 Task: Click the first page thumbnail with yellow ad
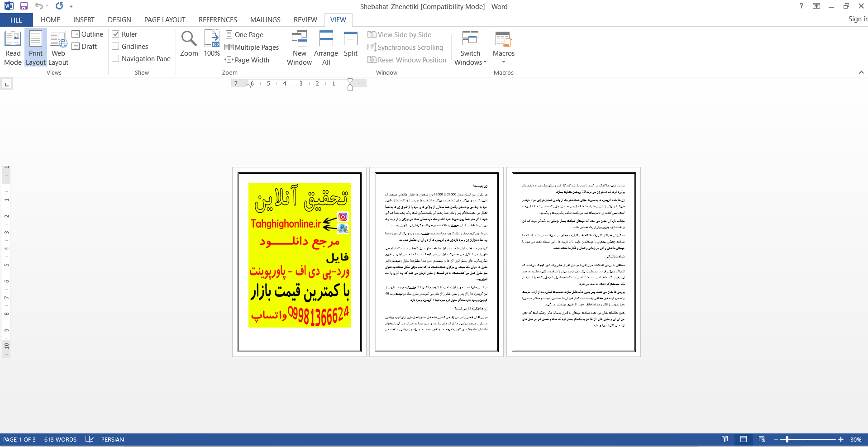pyautogui.click(x=299, y=262)
